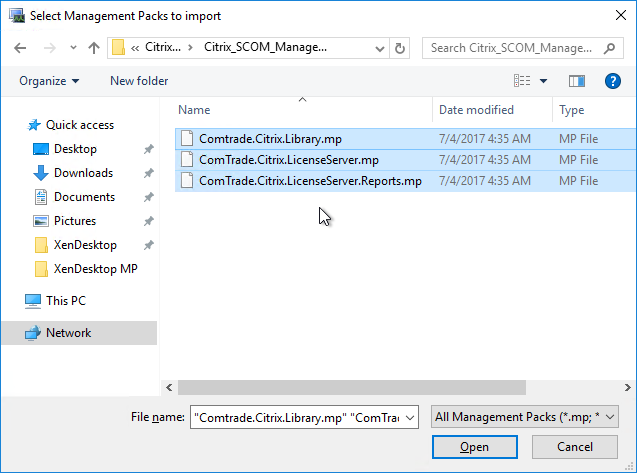Open Quick access in navigation pane
Screen dimensions: 637x473
click(x=79, y=125)
